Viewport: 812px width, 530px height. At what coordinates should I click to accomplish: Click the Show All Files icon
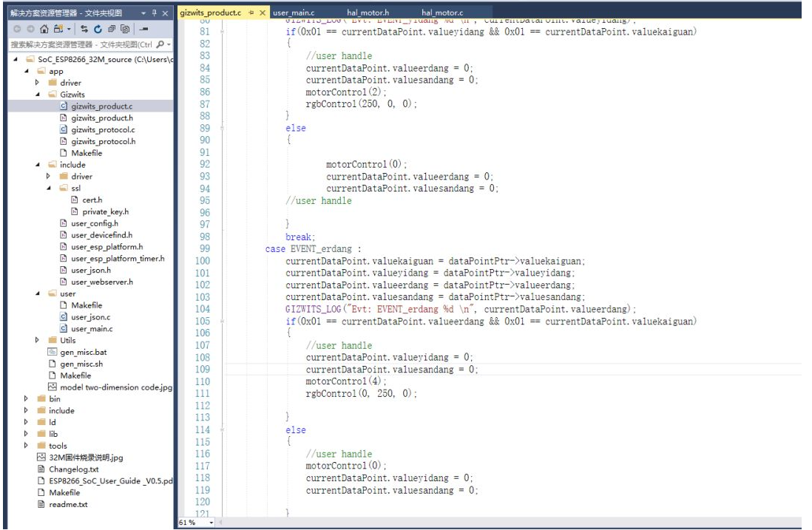[125, 30]
